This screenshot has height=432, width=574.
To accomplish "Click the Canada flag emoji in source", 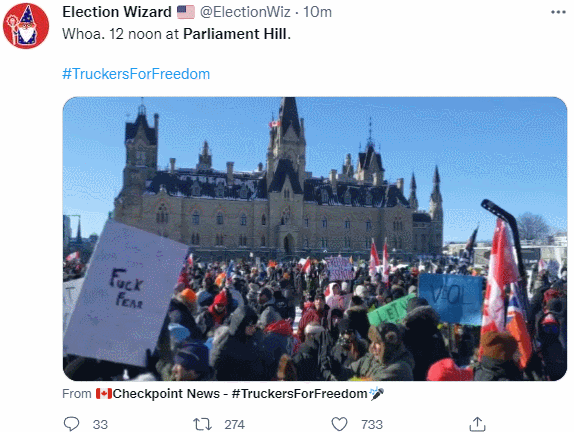I will coord(104,394).
